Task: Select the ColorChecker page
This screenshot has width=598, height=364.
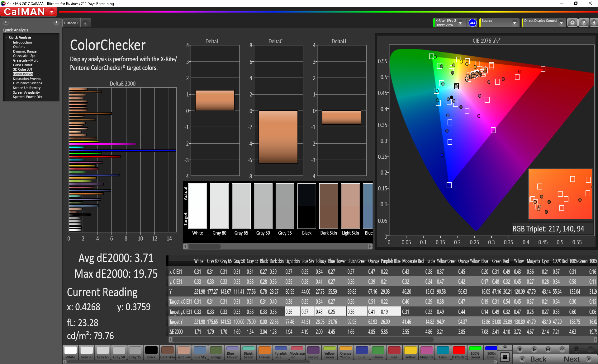Action: click(23, 74)
